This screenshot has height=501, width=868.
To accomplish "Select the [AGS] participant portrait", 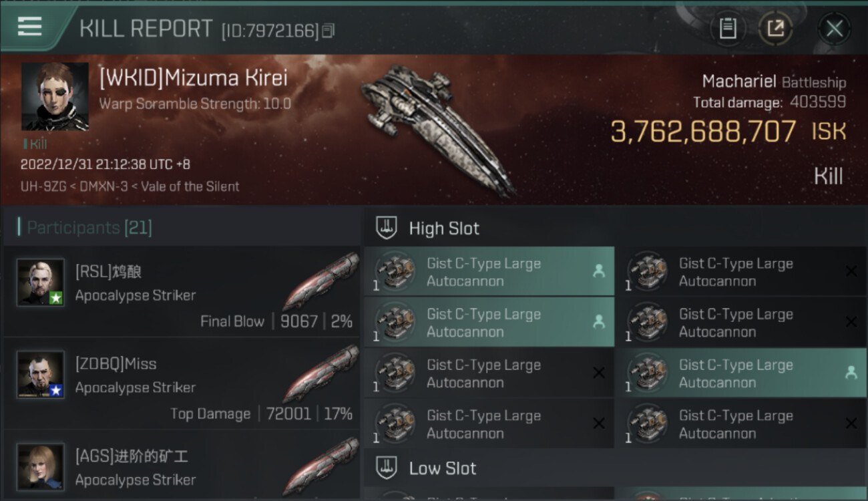I will click(x=41, y=467).
